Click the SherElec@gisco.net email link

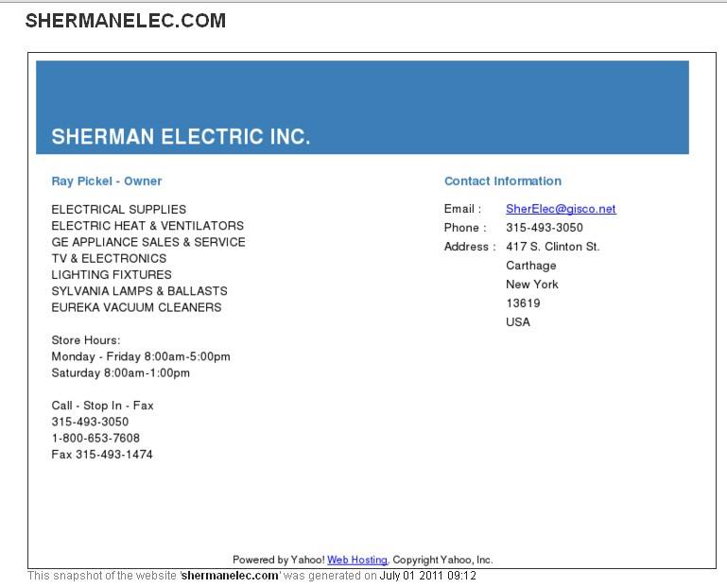tap(561, 209)
